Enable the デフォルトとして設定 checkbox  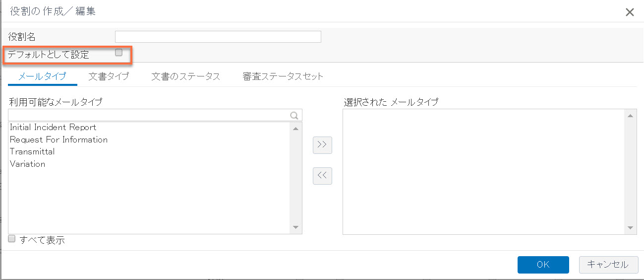[118, 53]
